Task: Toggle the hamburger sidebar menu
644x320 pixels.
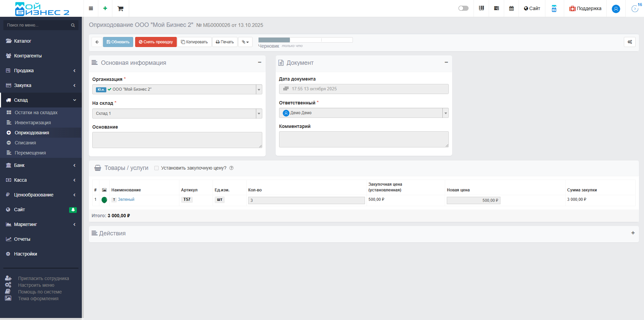Action: point(91,8)
